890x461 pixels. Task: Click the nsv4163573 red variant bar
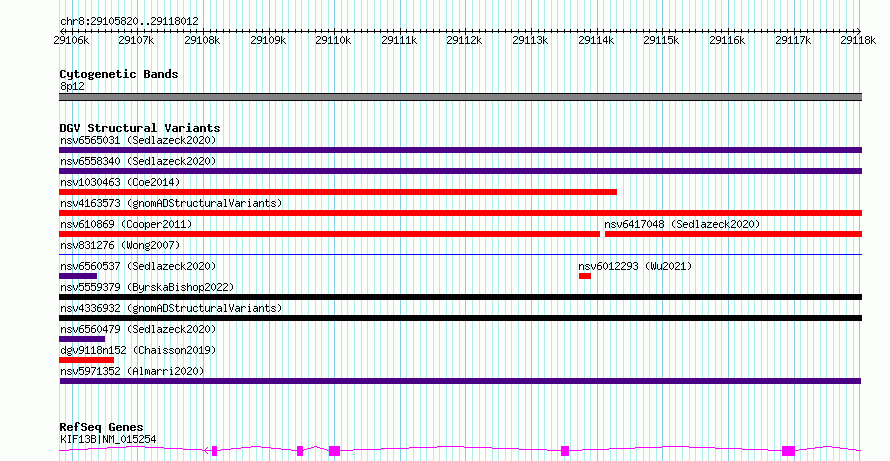pos(460,213)
